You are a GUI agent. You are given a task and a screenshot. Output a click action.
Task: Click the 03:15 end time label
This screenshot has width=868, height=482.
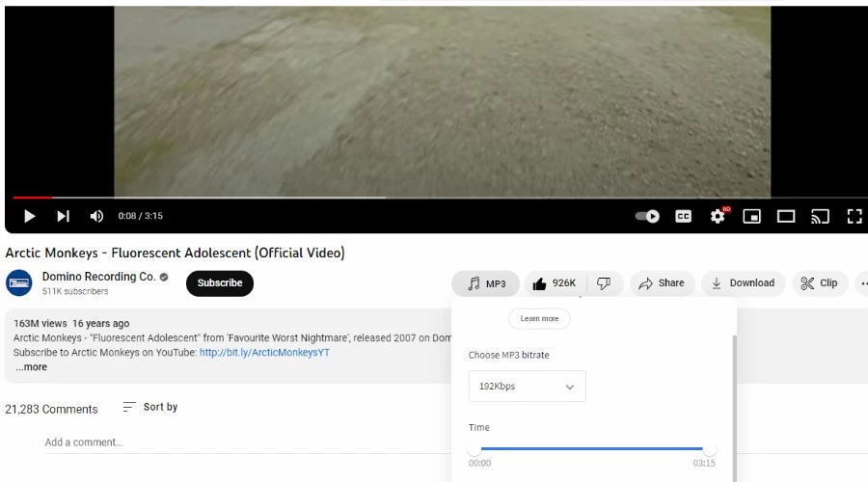click(x=704, y=463)
